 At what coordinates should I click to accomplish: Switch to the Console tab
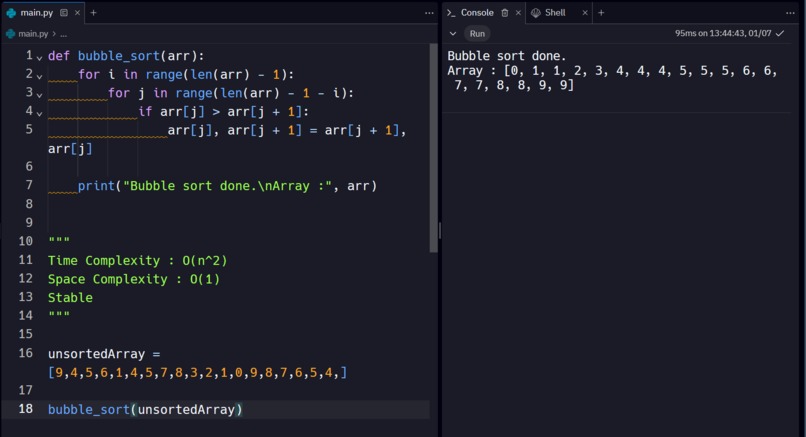[477, 13]
